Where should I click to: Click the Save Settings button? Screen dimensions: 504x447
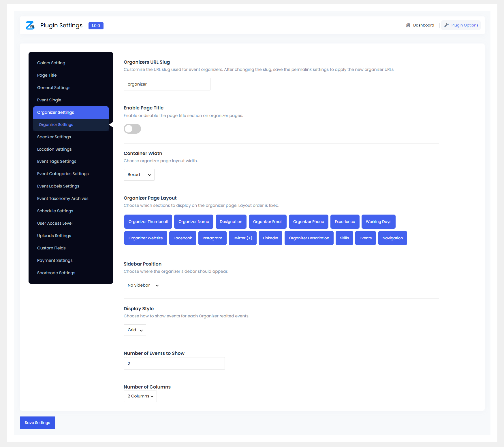tap(37, 423)
